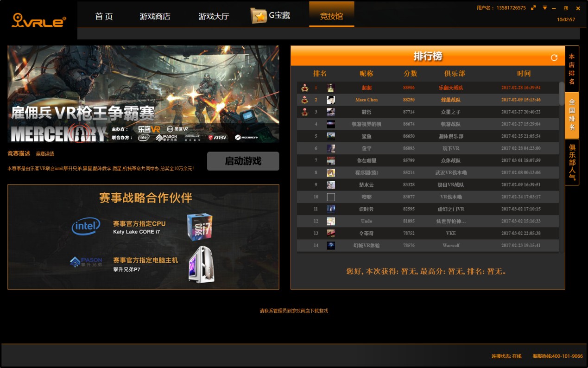Screen dimensions: 588x368
Task: Open the 竞赛详情 link
Action: click(x=45, y=154)
